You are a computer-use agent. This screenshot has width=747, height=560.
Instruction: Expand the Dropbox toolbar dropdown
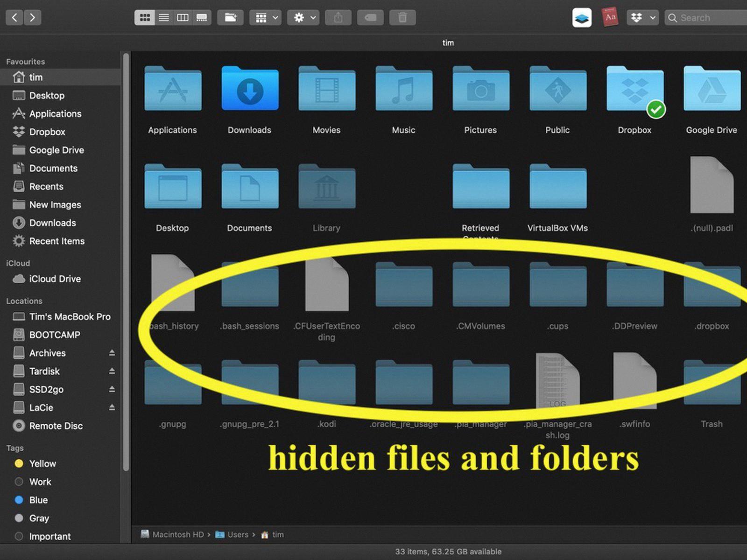642,18
